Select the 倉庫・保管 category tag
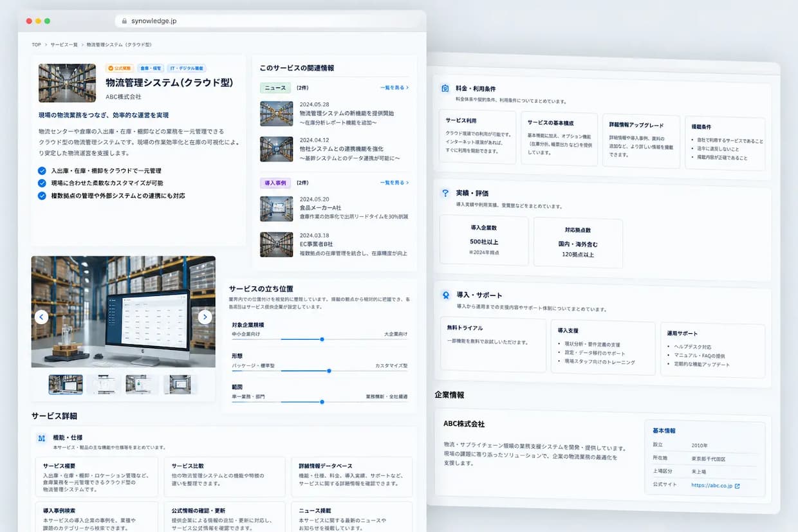Image resolution: width=798 pixels, height=532 pixels. (x=151, y=68)
